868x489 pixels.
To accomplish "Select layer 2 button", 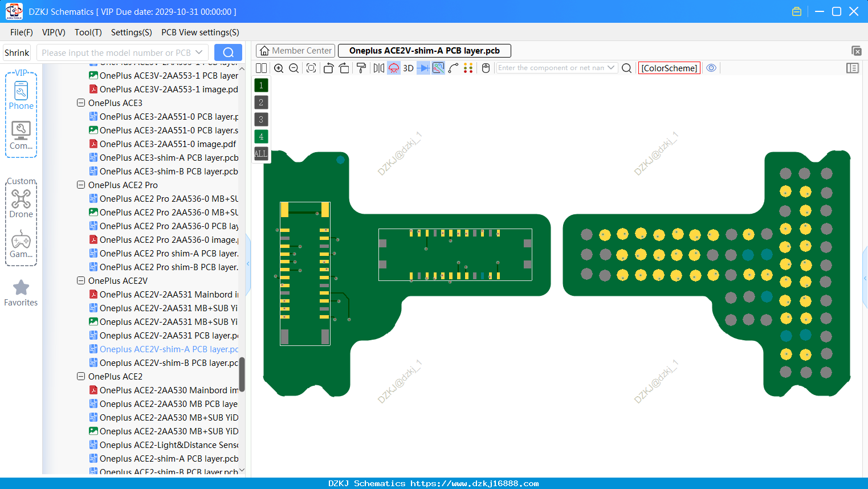I will [x=261, y=103].
